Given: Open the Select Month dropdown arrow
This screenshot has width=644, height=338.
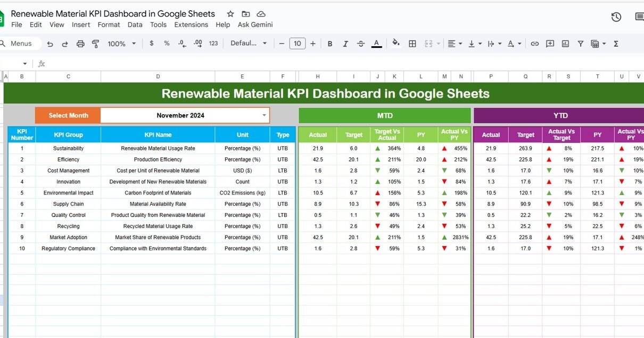Looking at the screenshot, I should [x=264, y=115].
